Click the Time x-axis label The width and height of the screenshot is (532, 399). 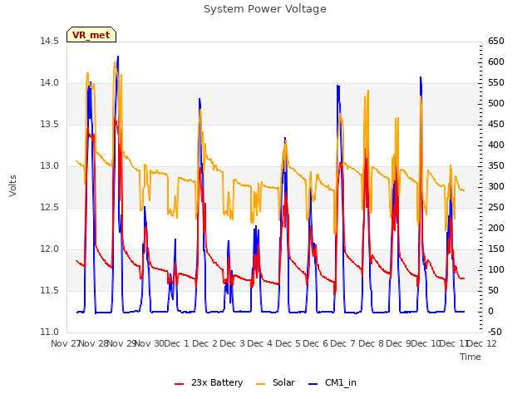pos(470,357)
